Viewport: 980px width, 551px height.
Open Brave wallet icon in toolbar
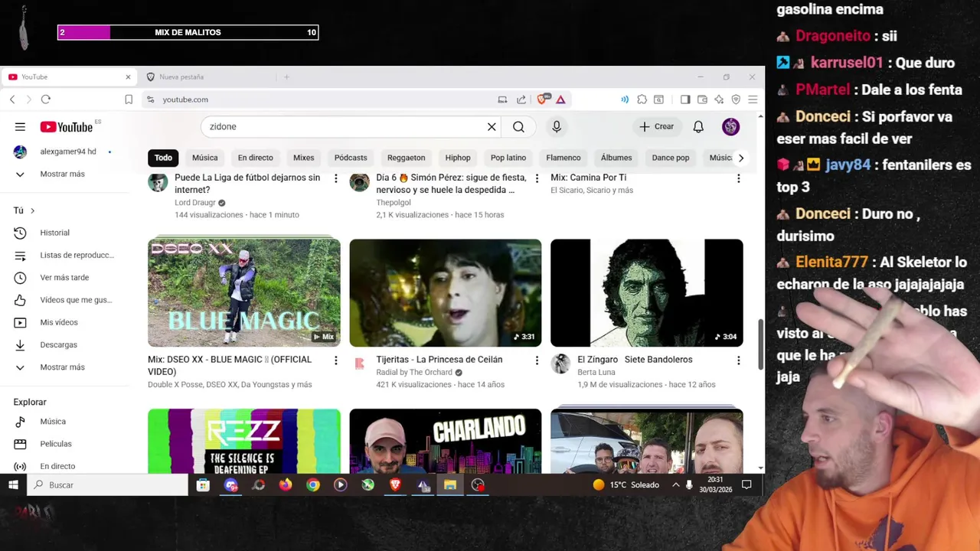[702, 99]
